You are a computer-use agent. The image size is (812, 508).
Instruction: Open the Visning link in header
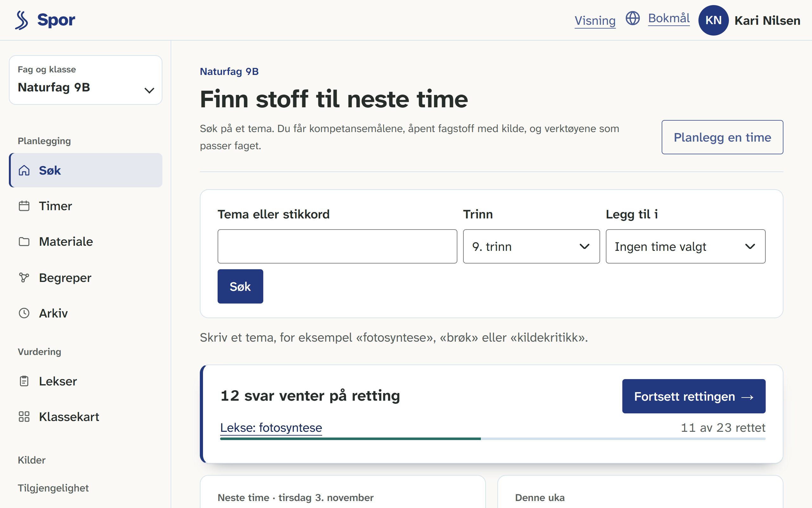coord(595,21)
